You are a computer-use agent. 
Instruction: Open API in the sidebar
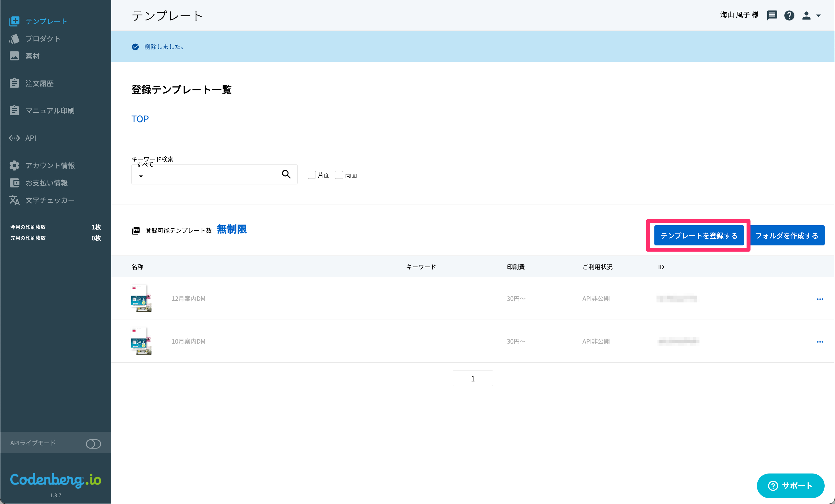coord(31,138)
